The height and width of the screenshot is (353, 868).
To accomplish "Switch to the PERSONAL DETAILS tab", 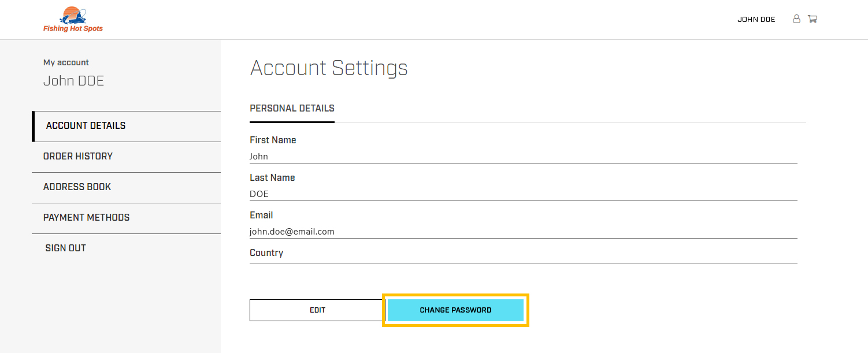I will 292,109.
